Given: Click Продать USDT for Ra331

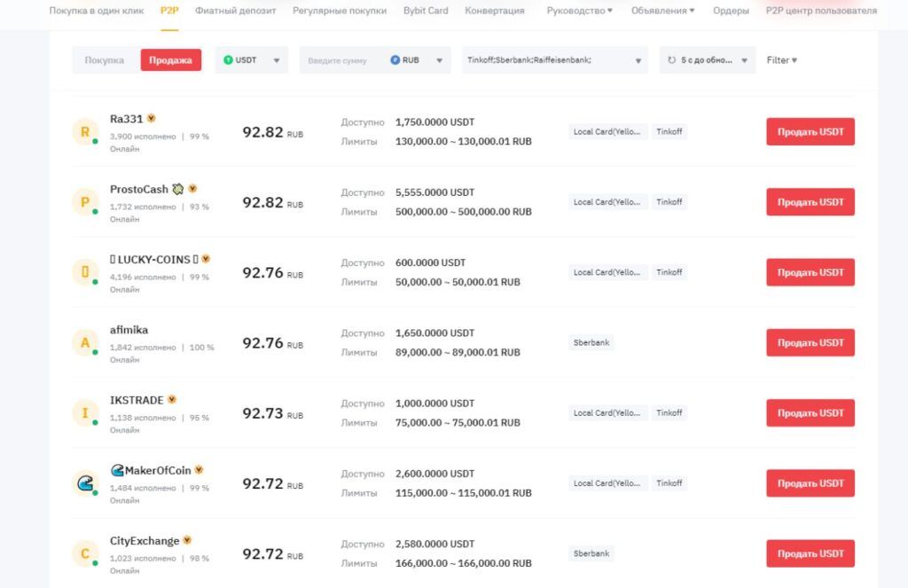Looking at the screenshot, I should pos(810,132).
